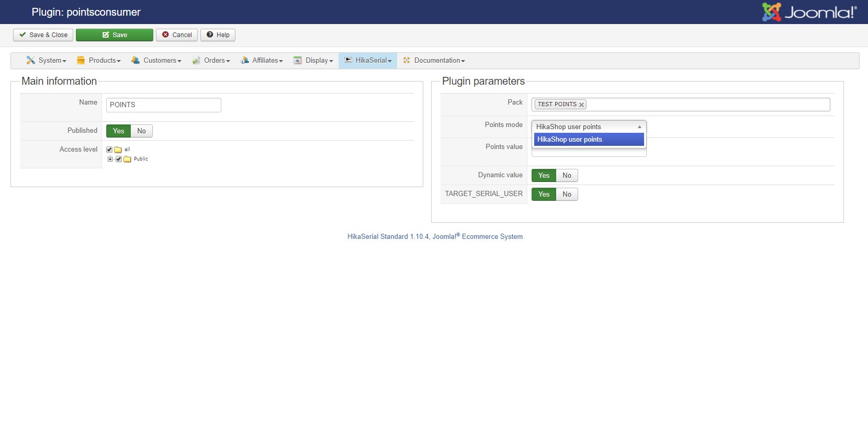Set Published to Yes

pyautogui.click(x=119, y=131)
